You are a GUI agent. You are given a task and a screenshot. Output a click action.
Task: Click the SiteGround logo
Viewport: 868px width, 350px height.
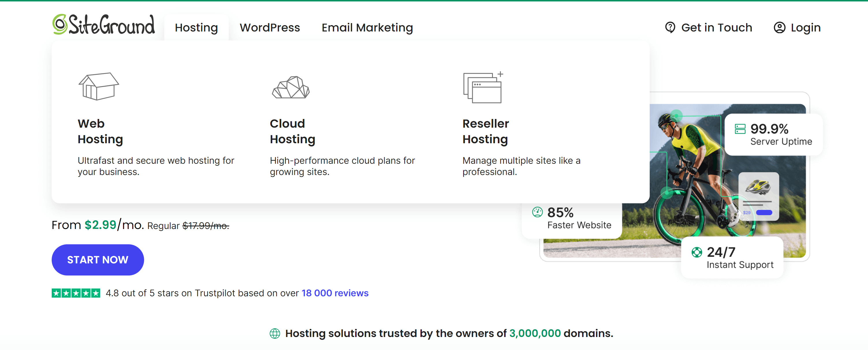pyautogui.click(x=103, y=25)
